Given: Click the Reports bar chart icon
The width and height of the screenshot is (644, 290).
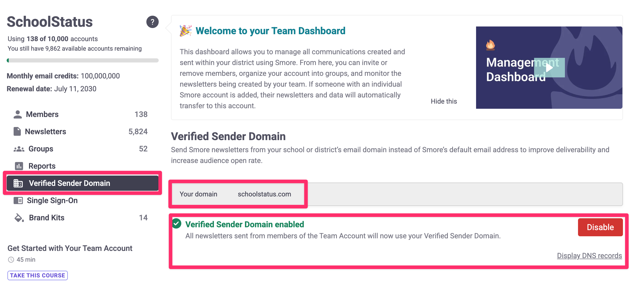Looking at the screenshot, I should tap(19, 166).
